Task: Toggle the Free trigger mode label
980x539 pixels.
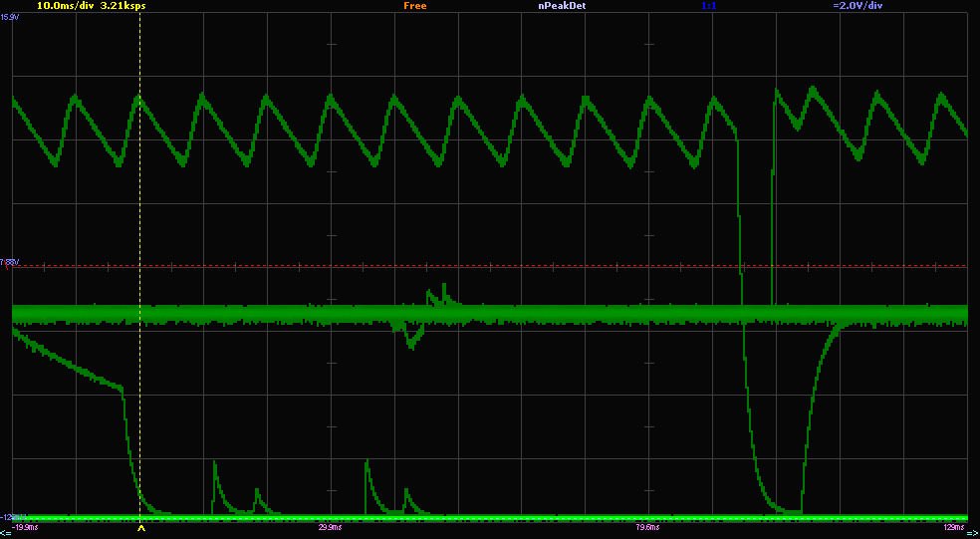Action: click(414, 6)
